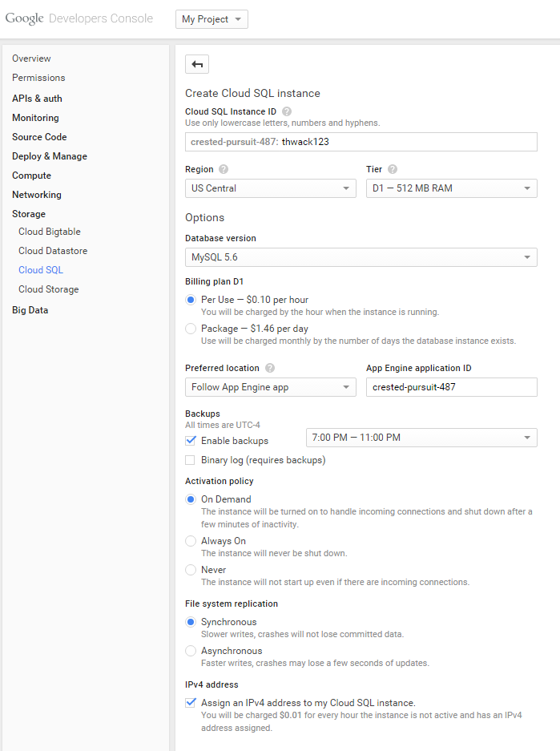Viewport: 560px width, 751px height.
Task: Open Source Code section
Action: pyautogui.click(x=39, y=137)
